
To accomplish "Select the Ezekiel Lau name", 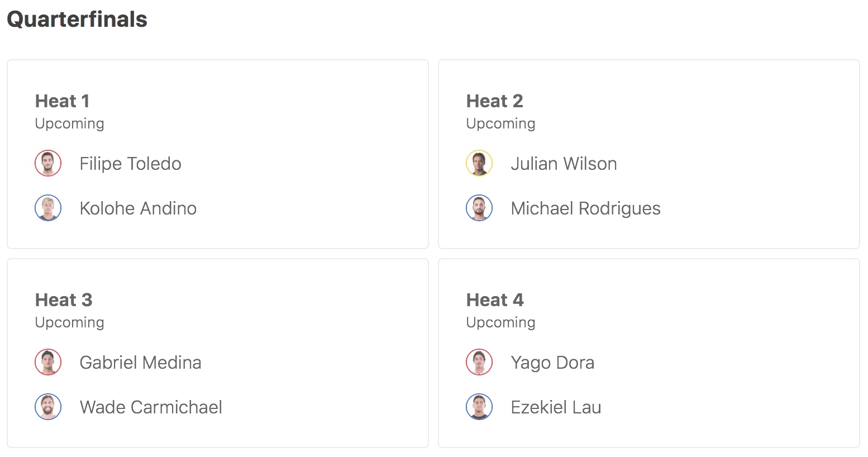I will (x=556, y=407).
